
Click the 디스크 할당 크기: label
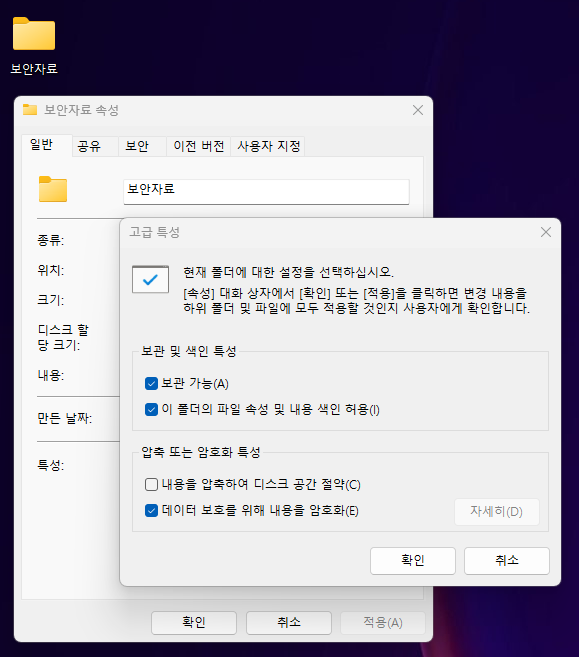click(x=63, y=337)
